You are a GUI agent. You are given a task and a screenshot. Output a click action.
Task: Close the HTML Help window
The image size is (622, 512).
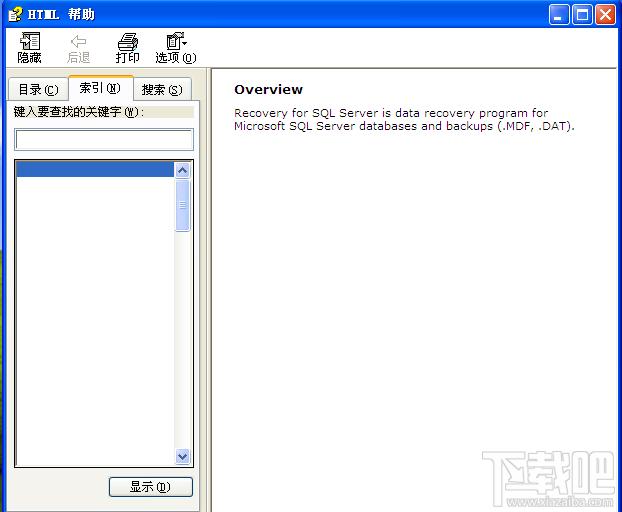(605, 15)
